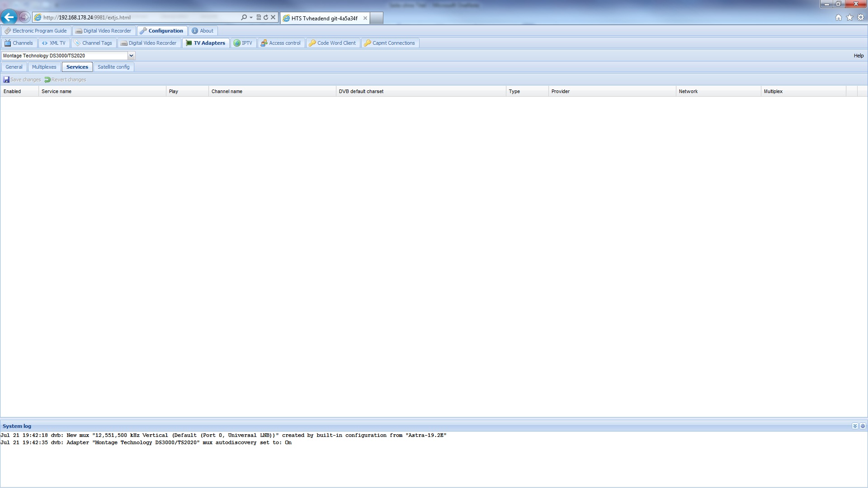Image resolution: width=868 pixels, height=488 pixels.
Task: Switch to the Multiplexes tab
Action: coord(44,67)
